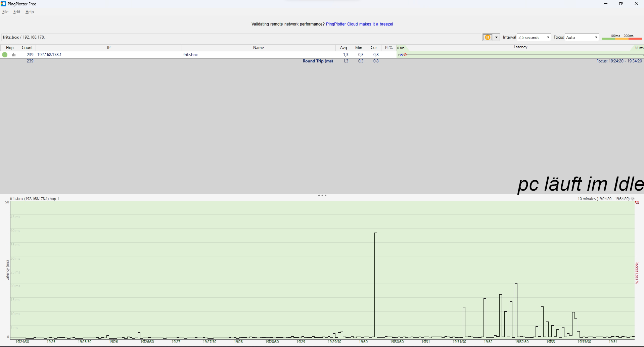Minimize the PingPlotter window
Viewport: 644px width, 347px height.
(606, 4)
